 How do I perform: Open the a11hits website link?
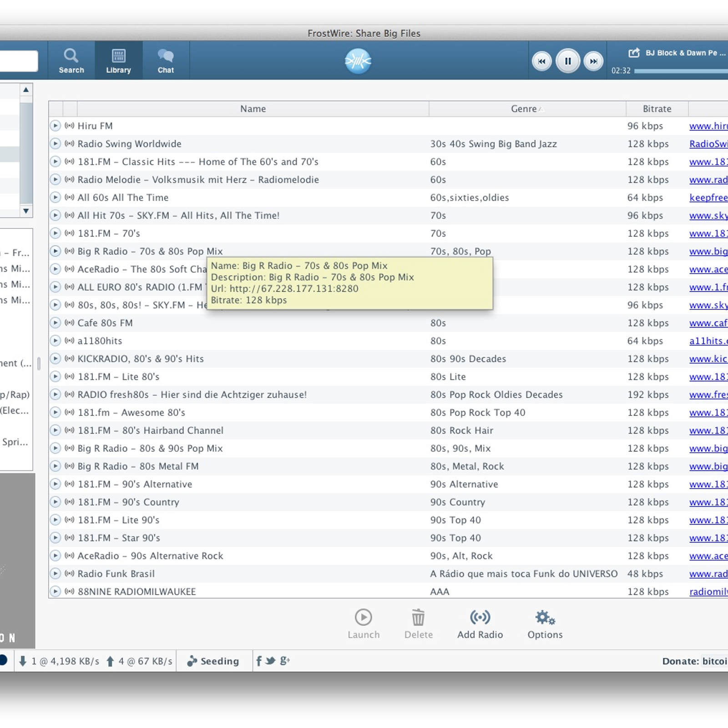point(708,341)
